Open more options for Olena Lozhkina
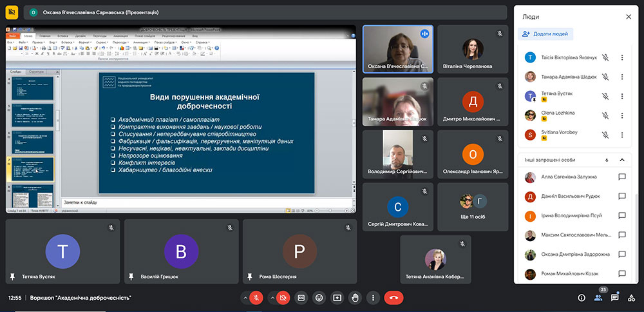 click(622, 116)
